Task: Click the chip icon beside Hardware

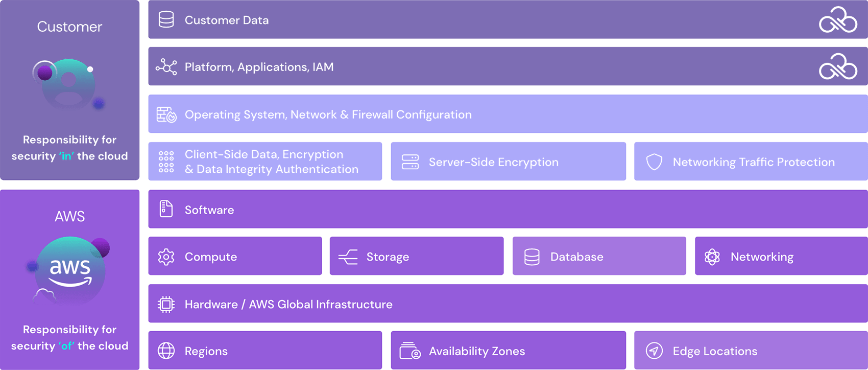Action: tap(166, 304)
